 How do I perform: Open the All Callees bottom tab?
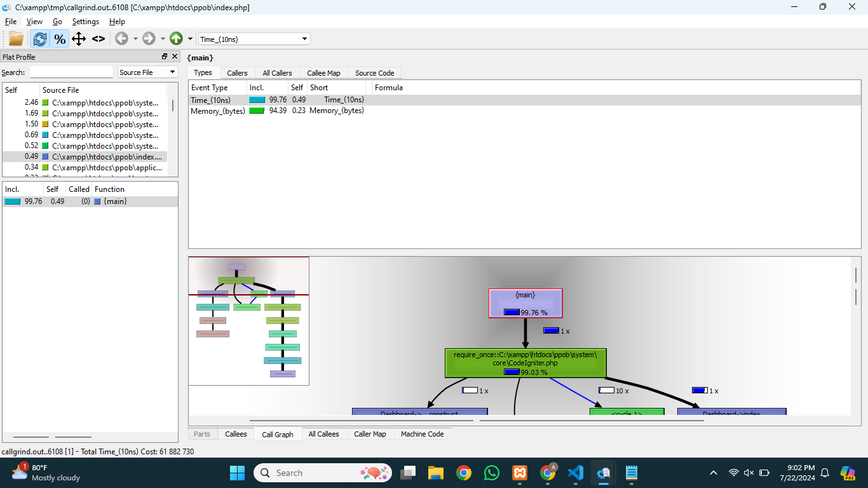[323, 434]
